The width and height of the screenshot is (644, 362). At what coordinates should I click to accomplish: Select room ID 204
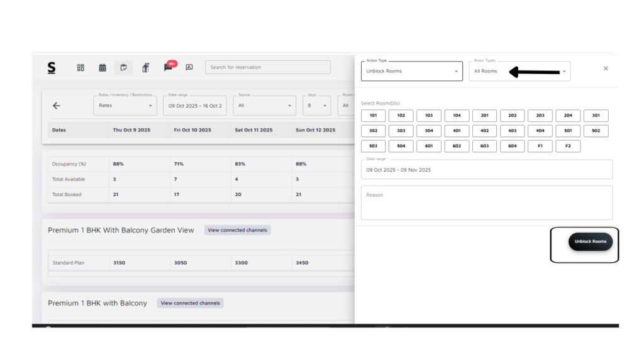point(568,116)
